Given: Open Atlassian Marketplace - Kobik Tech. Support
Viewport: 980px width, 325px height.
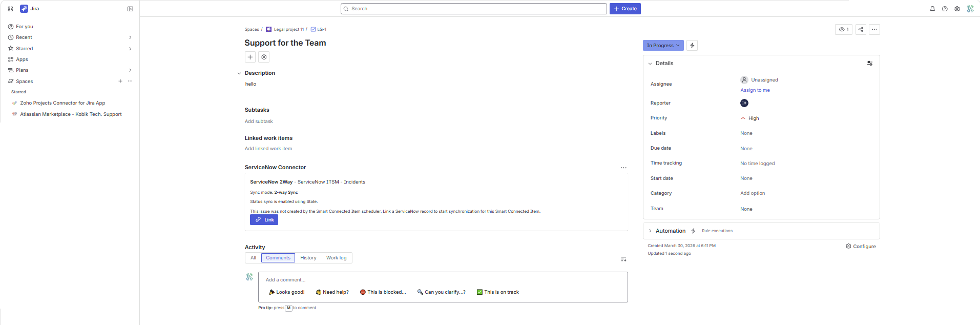Looking at the screenshot, I should [71, 114].
